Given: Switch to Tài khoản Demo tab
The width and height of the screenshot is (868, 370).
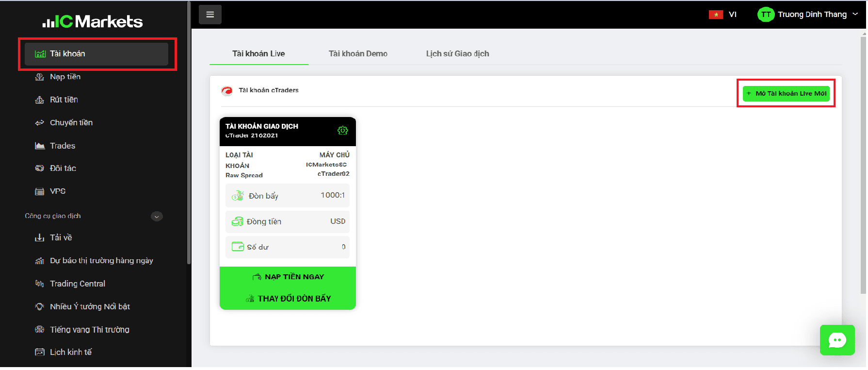Looking at the screenshot, I should 358,54.
